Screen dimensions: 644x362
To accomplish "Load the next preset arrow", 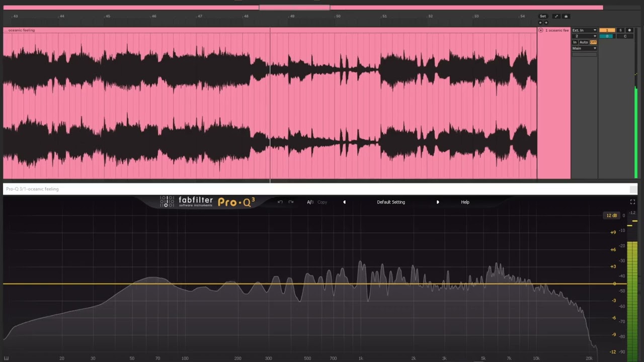I will pyautogui.click(x=438, y=202).
